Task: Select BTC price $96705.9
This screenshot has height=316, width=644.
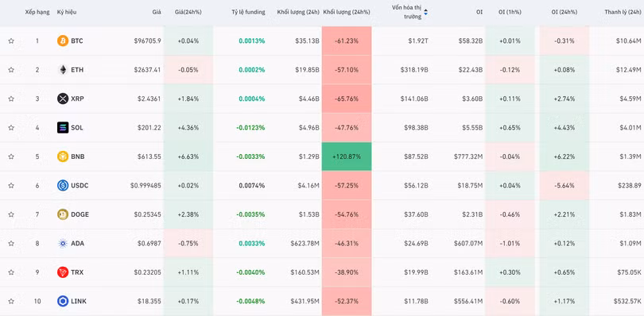Action: pyautogui.click(x=147, y=41)
